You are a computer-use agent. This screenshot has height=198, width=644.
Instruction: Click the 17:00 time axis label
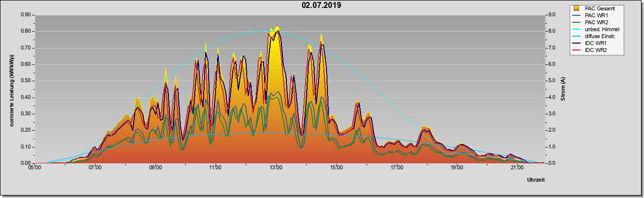[x=396, y=168]
